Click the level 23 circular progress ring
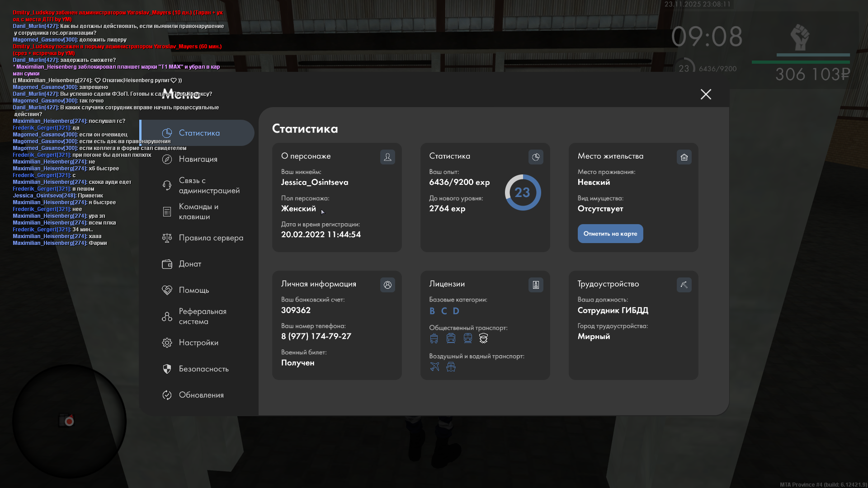Viewport: 868px width, 488px height. (x=523, y=192)
